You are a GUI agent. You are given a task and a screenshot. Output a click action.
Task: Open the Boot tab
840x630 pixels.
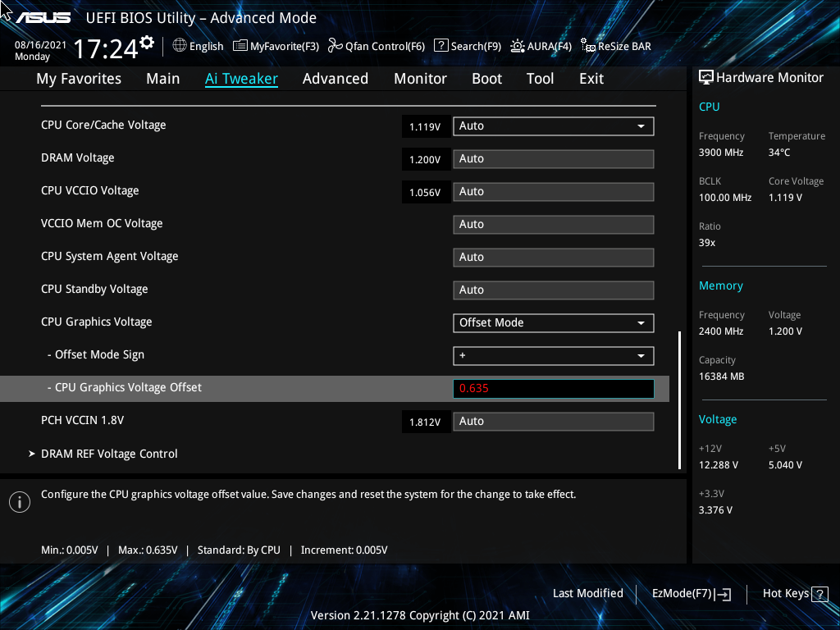pos(487,79)
